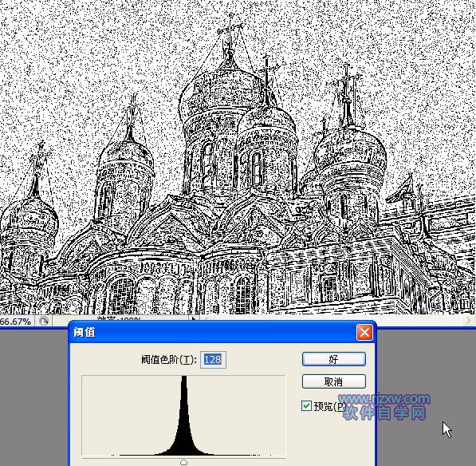476x466 pixels.
Task: Open the status bar info flyout arrow
Action: tap(194, 320)
